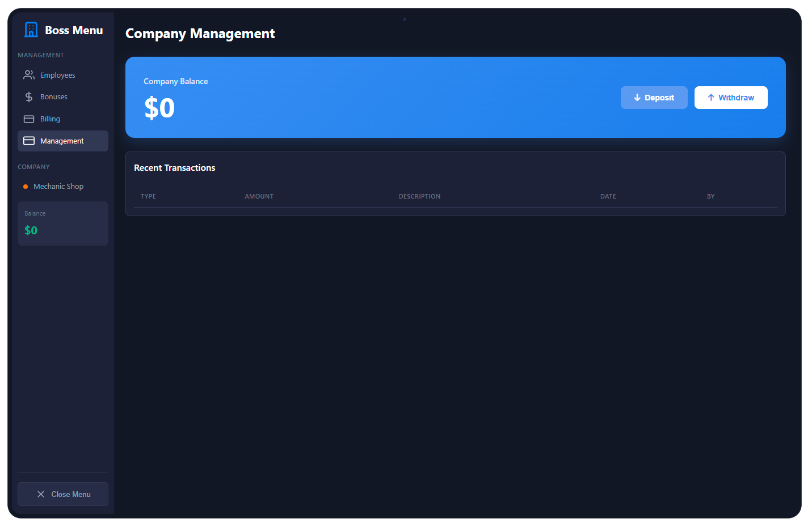
Task: Click the dollar sign icon beside Bonuses
Action: [x=29, y=96]
